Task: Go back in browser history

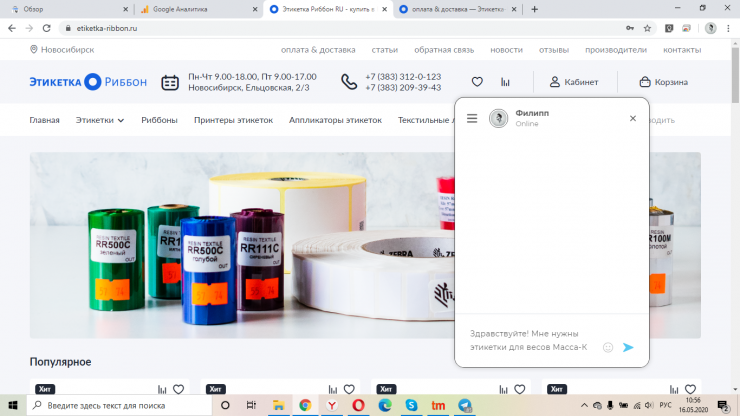Action: [x=12, y=28]
